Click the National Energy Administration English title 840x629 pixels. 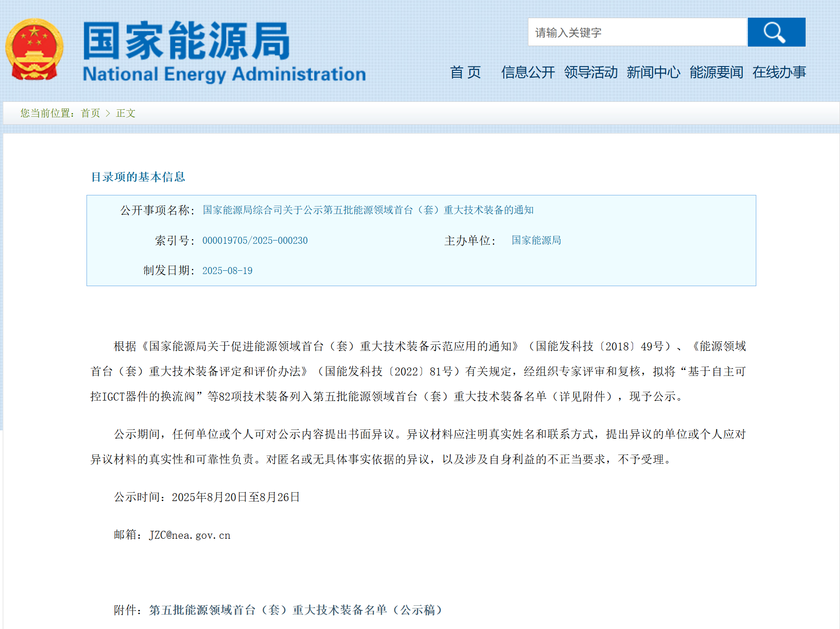(224, 74)
